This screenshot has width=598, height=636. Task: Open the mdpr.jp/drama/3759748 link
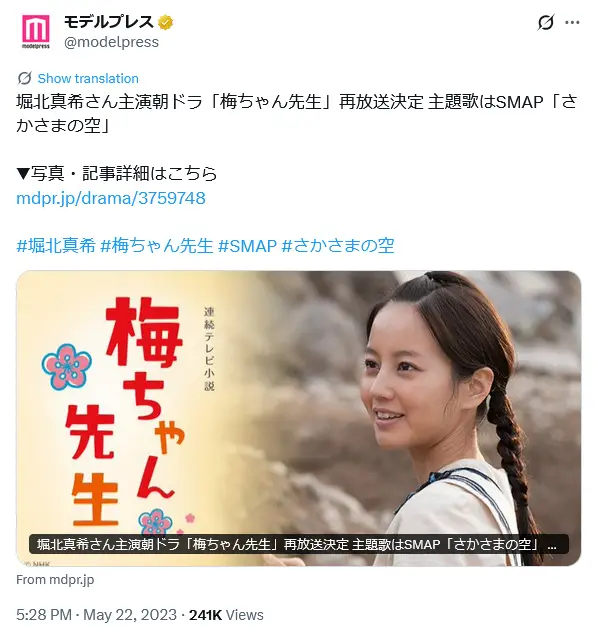coord(111,198)
